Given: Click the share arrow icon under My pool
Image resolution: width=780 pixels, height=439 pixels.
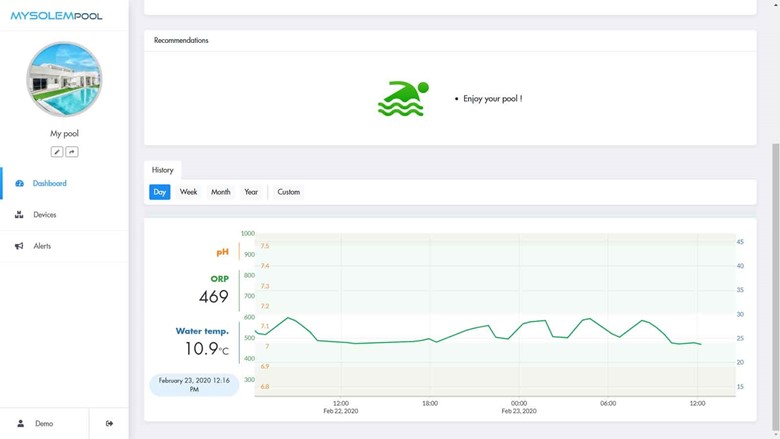Looking at the screenshot, I should point(72,152).
